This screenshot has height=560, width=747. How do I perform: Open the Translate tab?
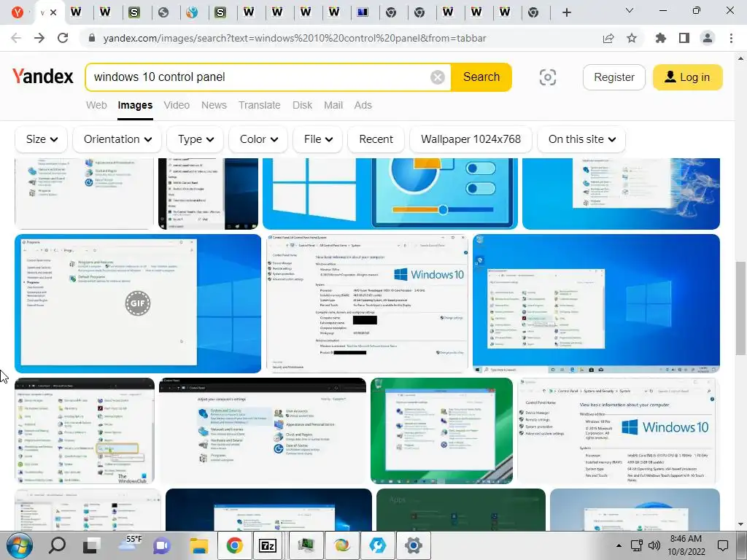click(260, 105)
